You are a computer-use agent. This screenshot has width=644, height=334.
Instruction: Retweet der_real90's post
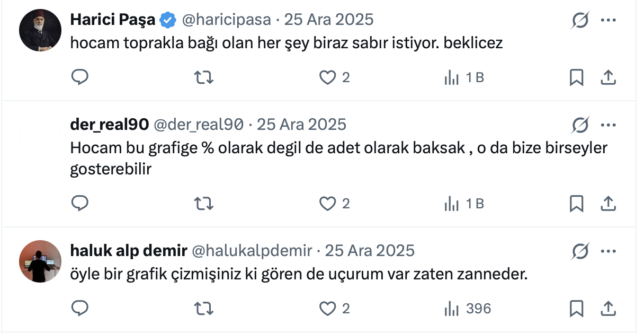coord(203,203)
